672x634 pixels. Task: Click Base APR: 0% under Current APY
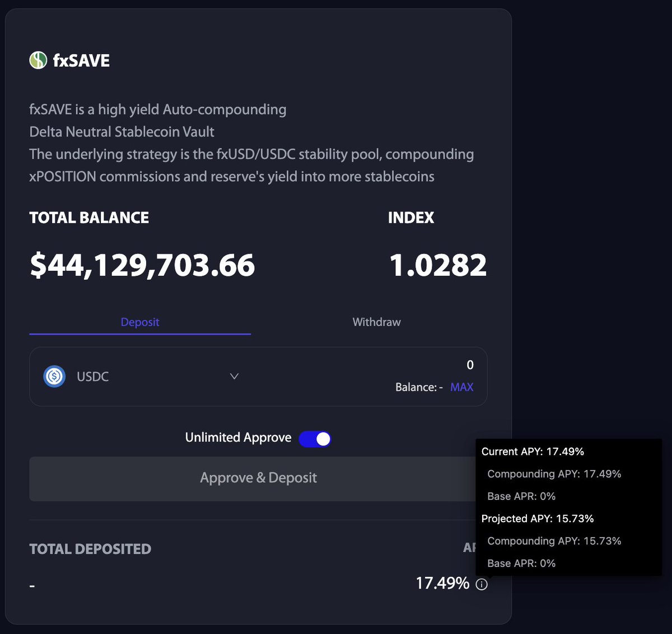click(x=521, y=496)
